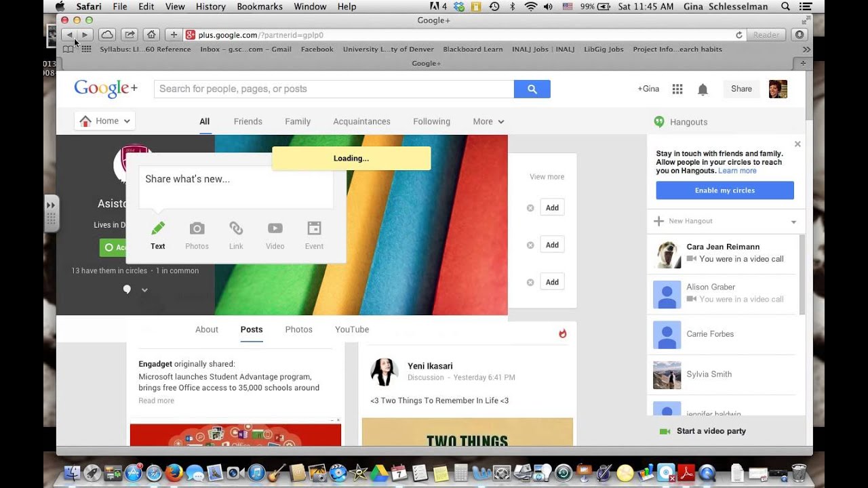Open Safari downloads arrow icon
This screenshot has height=488, width=868.
click(x=800, y=35)
